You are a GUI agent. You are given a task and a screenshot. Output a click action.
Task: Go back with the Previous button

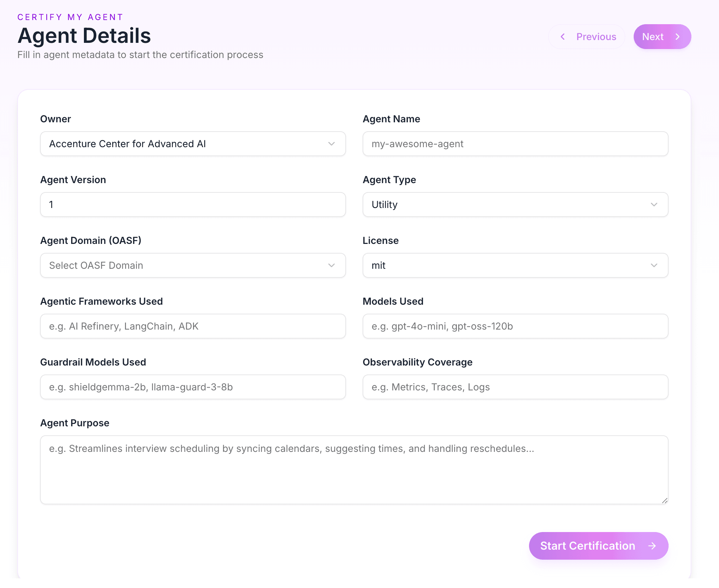[586, 37]
